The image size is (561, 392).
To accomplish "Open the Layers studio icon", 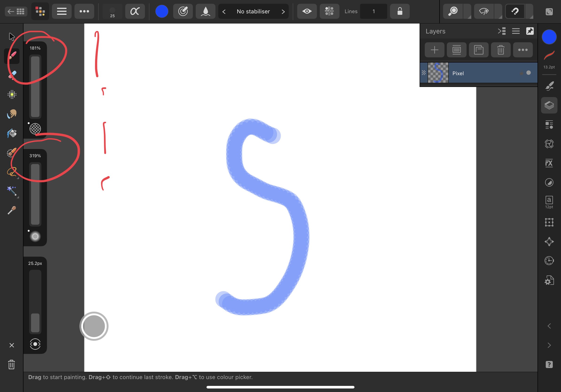I will pyautogui.click(x=549, y=105).
